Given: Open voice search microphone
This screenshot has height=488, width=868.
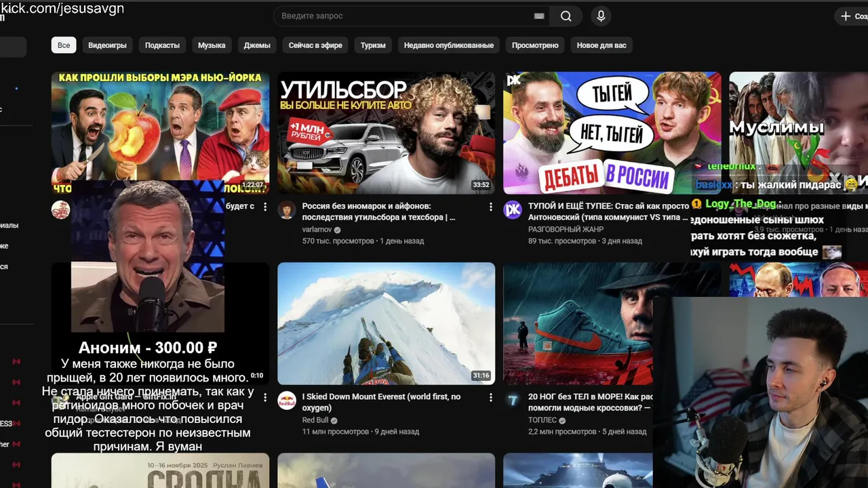Looking at the screenshot, I should coord(601,16).
